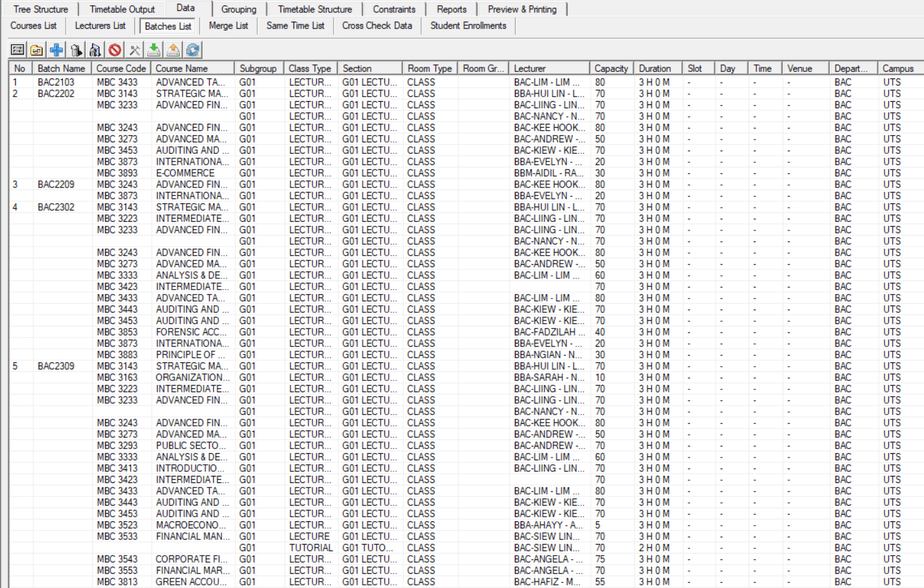Click the delete-all trash with document icon
Viewport: 924px width, 588px height.
point(95,50)
